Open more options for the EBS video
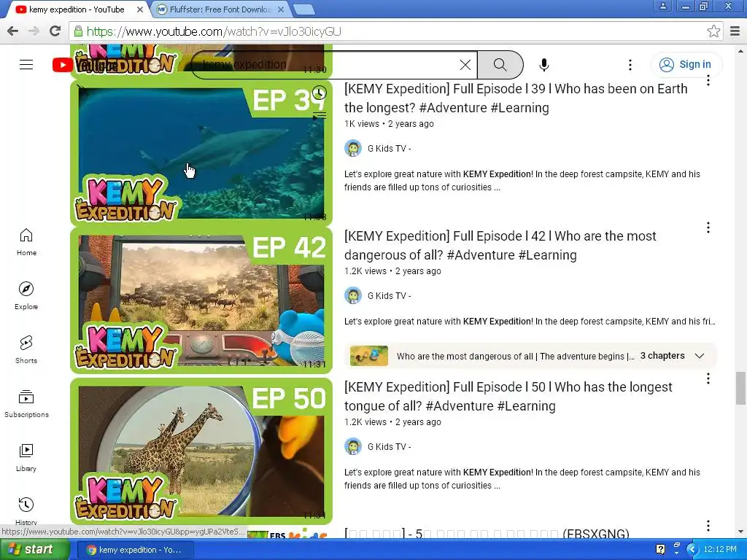Viewport: 747px width, 560px height. click(x=708, y=526)
